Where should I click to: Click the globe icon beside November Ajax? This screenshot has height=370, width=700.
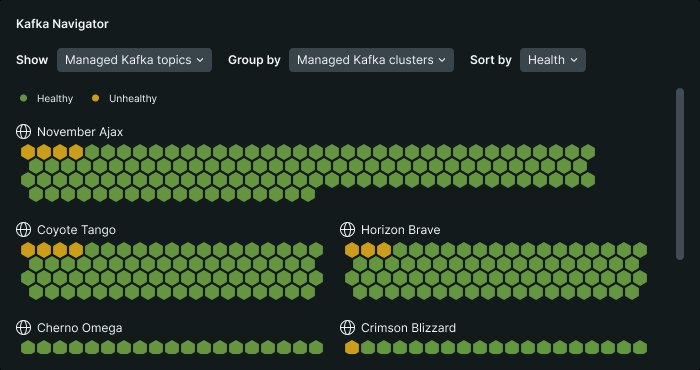tap(23, 132)
